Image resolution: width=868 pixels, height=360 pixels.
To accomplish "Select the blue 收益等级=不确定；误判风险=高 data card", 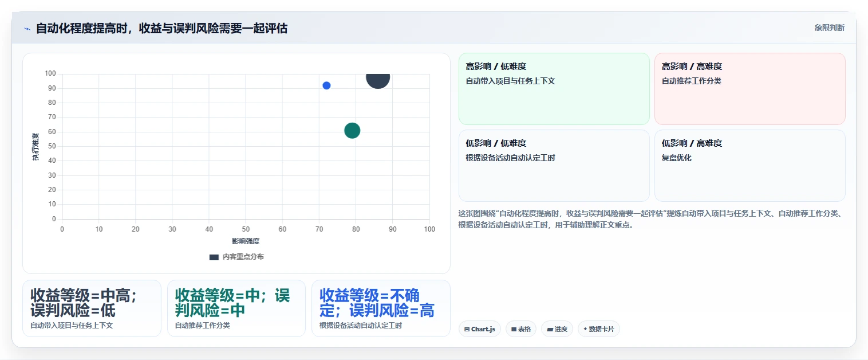I will pos(381,308).
